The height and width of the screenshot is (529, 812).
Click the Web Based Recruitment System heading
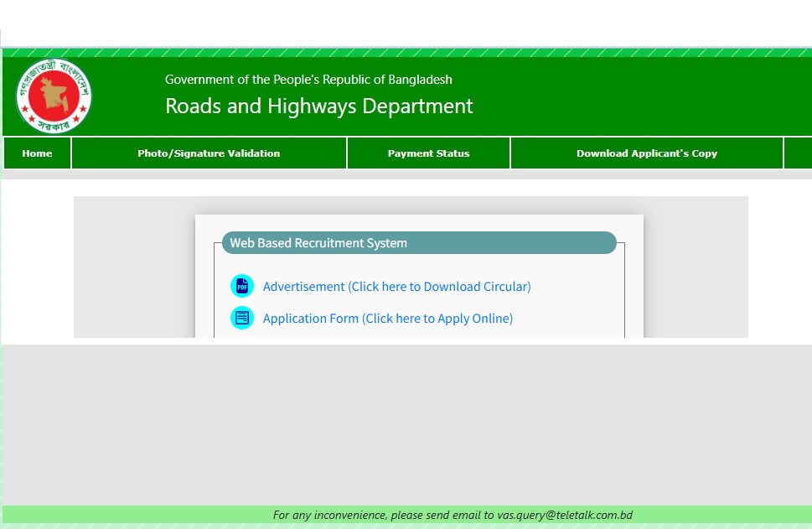(318, 243)
